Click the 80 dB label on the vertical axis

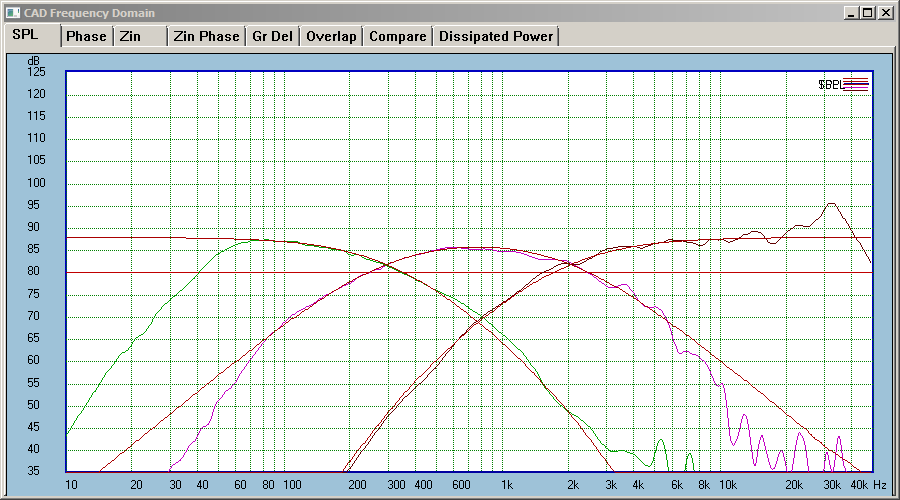33,271
